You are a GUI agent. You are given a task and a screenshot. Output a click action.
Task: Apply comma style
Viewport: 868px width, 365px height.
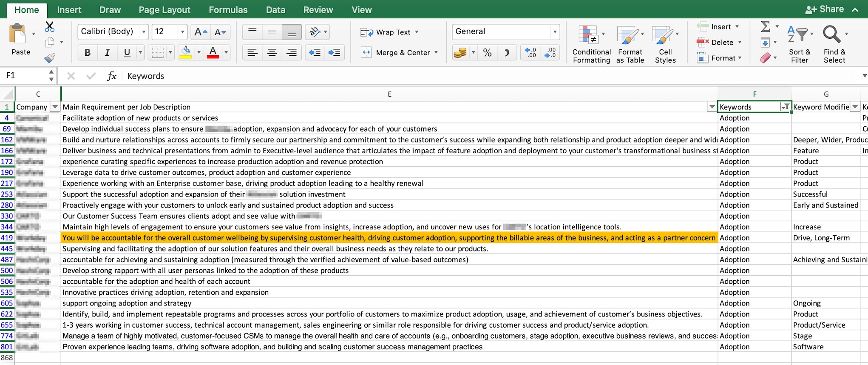click(507, 53)
